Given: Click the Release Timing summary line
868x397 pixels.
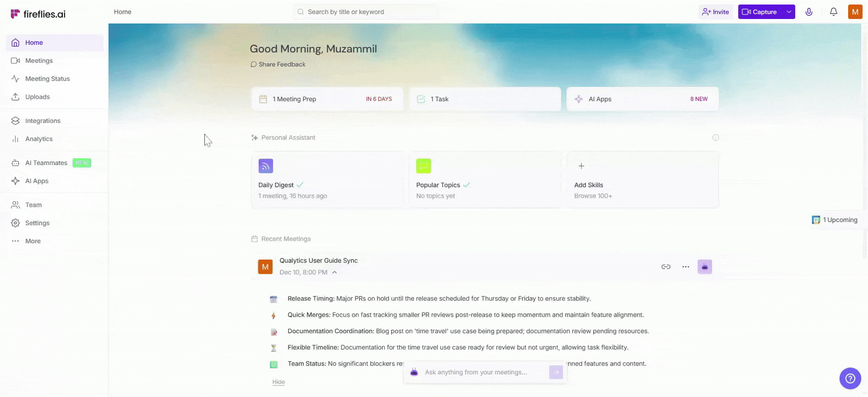Looking at the screenshot, I should 439,298.
